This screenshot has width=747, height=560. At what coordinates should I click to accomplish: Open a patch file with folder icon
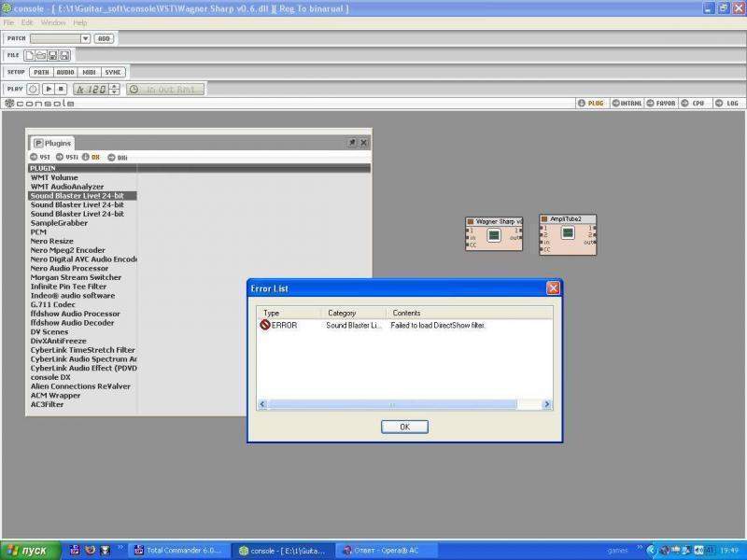coord(41,56)
